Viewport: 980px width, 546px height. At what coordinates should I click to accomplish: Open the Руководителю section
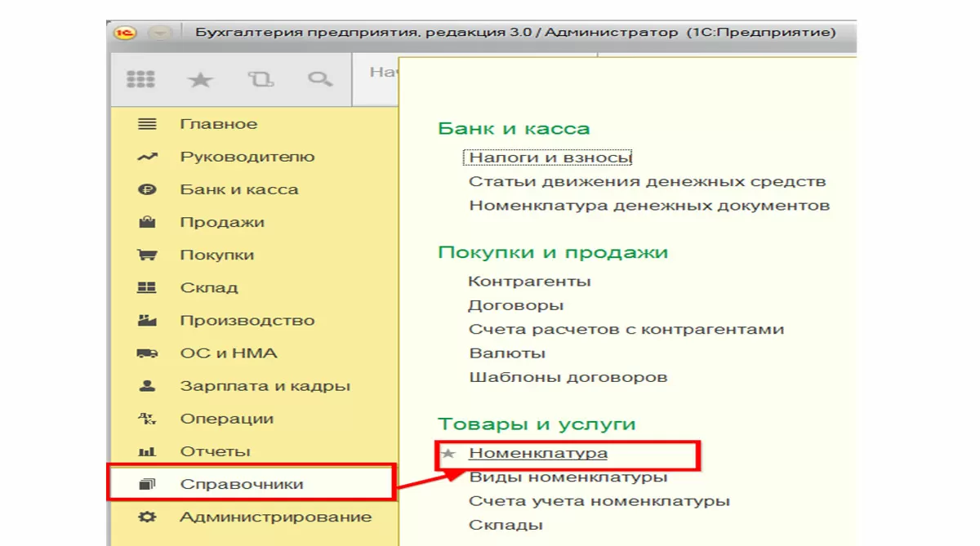click(x=247, y=157)
